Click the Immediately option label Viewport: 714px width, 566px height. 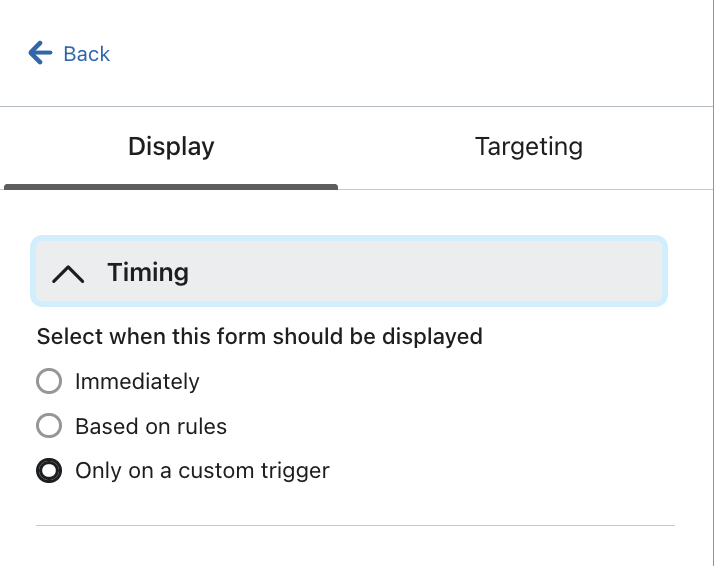[x=137, y=382]
